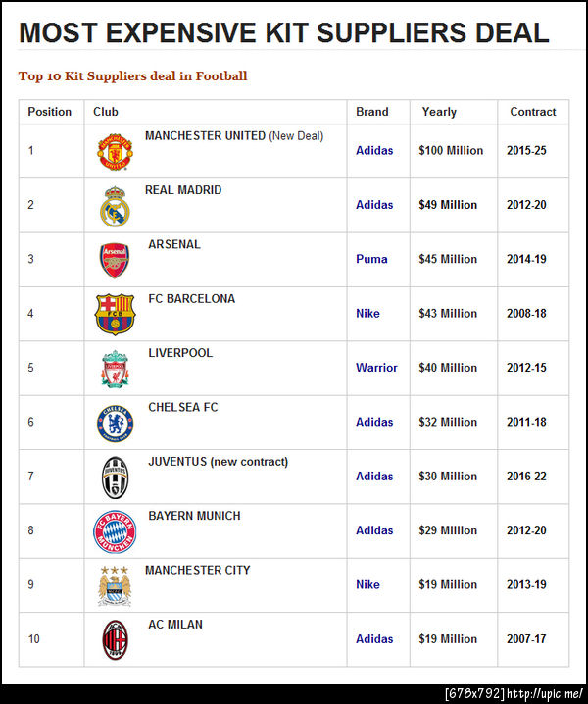Click Top 10 Kit Suppliers deal subtitle
Image resolution: width=588 pixels, height=704 pixels.
tap(132, 75)
